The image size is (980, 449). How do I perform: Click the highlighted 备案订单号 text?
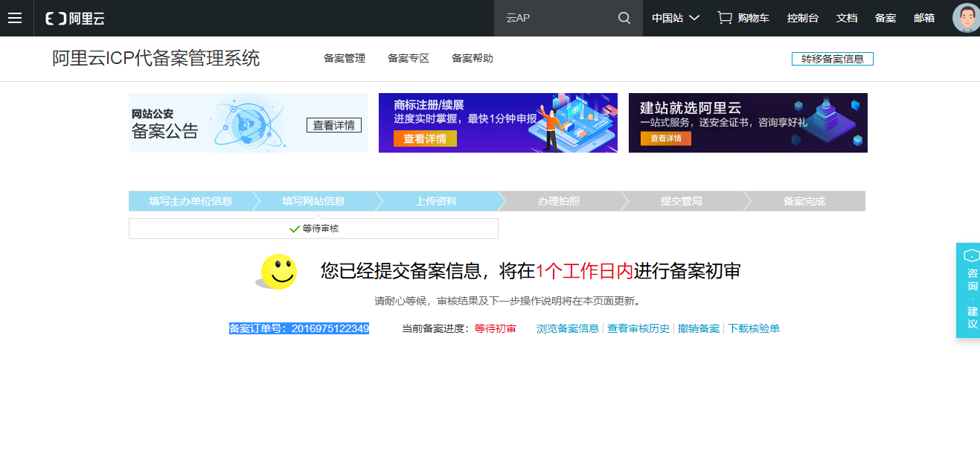(x=299, y=328)
